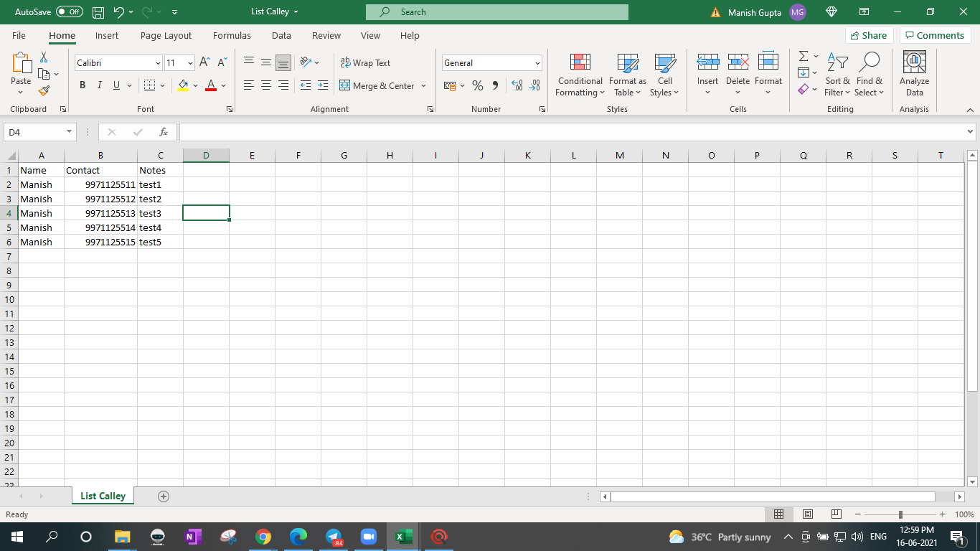
Task: Open Zoom from the taskbar
Action: 369,537
